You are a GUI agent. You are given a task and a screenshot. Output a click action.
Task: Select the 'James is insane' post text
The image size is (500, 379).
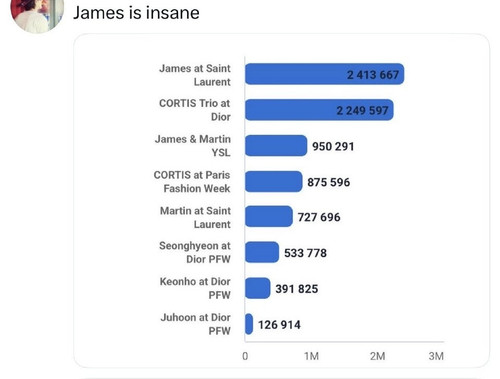[136, 13]
